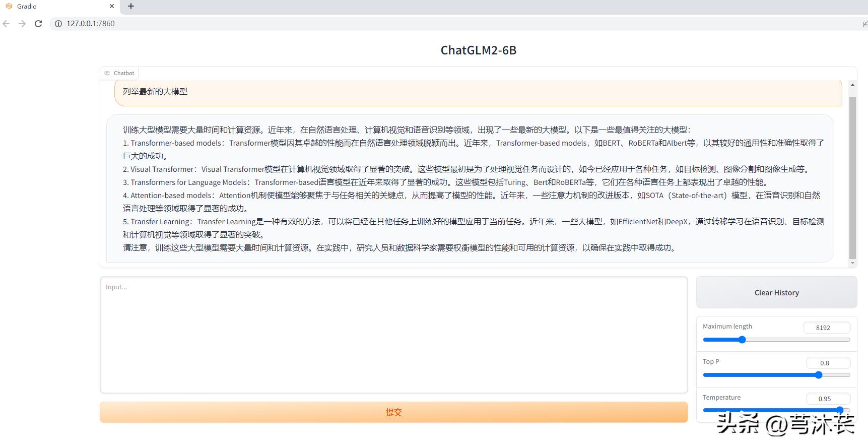Viewport: 868px width, 448px height.
Task: Adjust the Maximum length slider
Action: click(776, 340)
